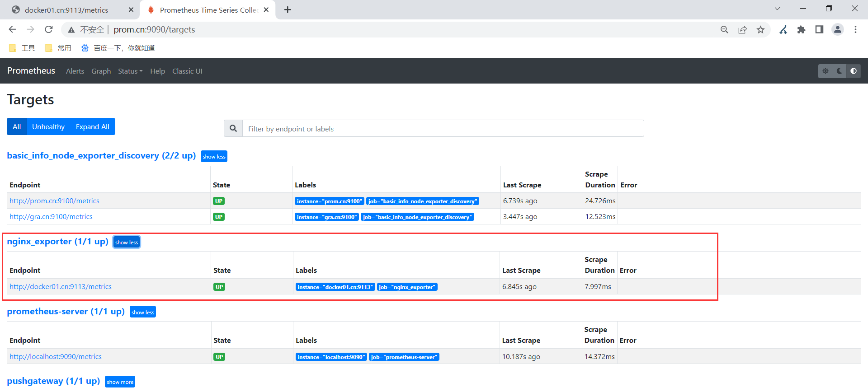Switch to light theme sun icon
The height and width of the screenshot is (392, 868).
(826, 71)
